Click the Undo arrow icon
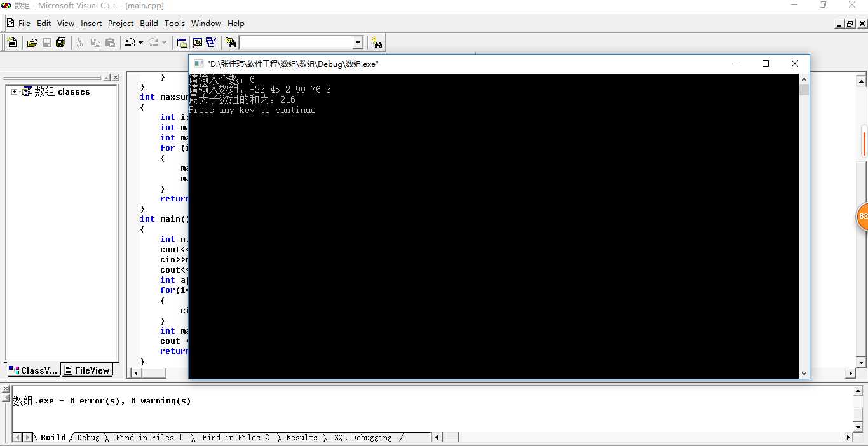This screenshot has width=868, height=446. tap(130, 43)
